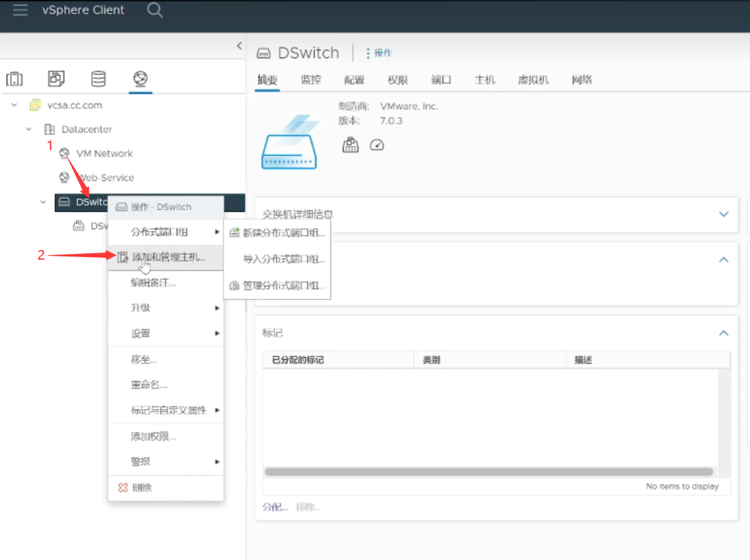Click the Datacenter building icon
The height and width of the screenshot is (560, 750).
49,129
